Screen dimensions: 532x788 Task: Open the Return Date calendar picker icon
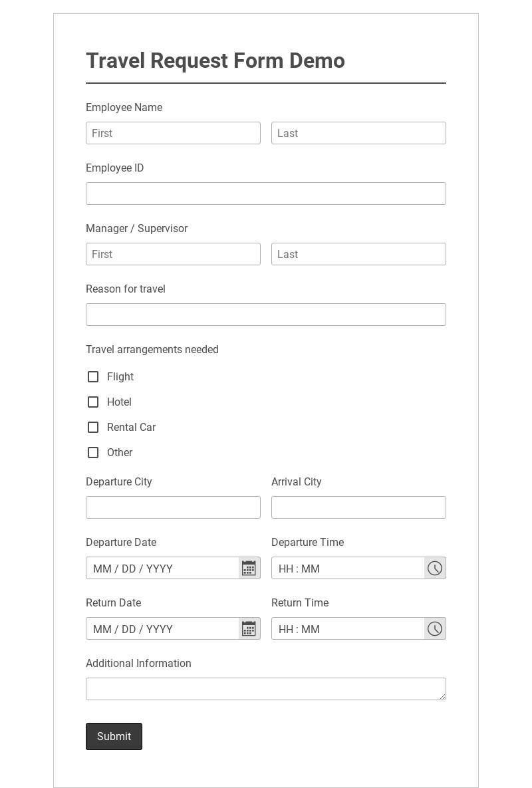(x=249, y=629)
